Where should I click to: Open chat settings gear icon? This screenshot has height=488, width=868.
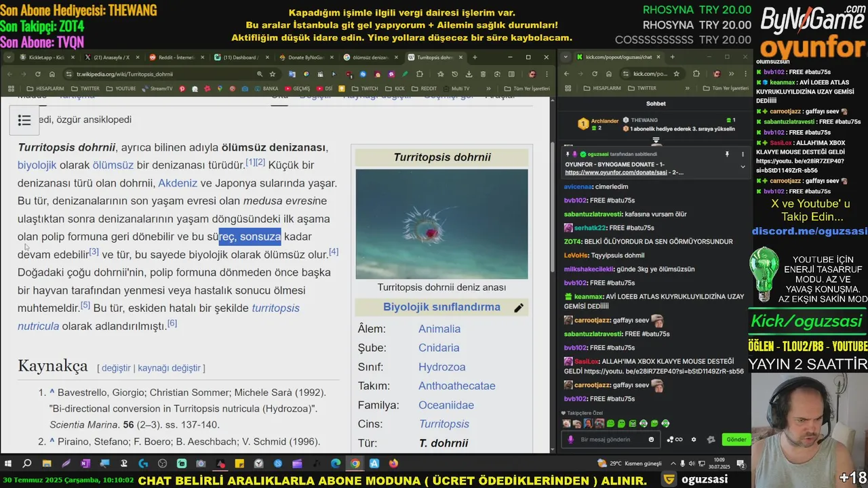point(694,439)
